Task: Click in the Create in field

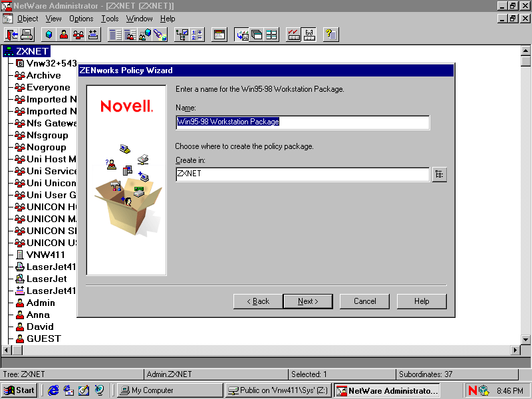Action: 303,174
